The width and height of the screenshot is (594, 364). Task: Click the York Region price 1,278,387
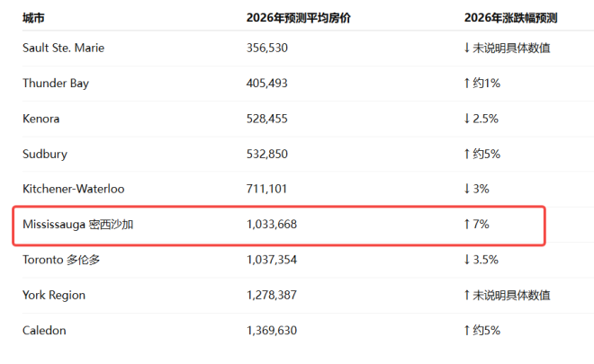pyautogui.click(x=271, y=295)
